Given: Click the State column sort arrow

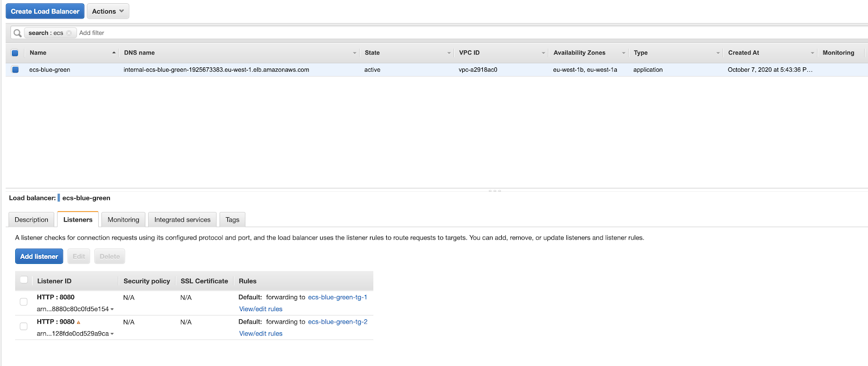Looking at the screenshot, I should [449, 53].
